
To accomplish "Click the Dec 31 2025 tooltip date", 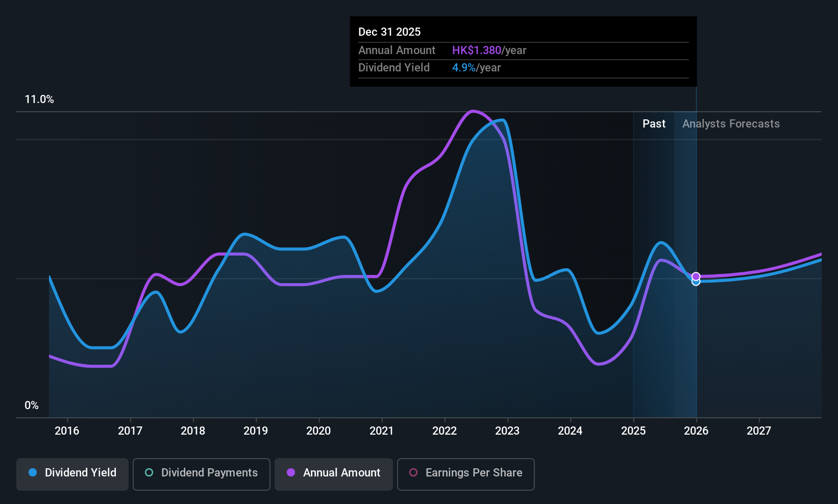I will (x=389, y=32).
